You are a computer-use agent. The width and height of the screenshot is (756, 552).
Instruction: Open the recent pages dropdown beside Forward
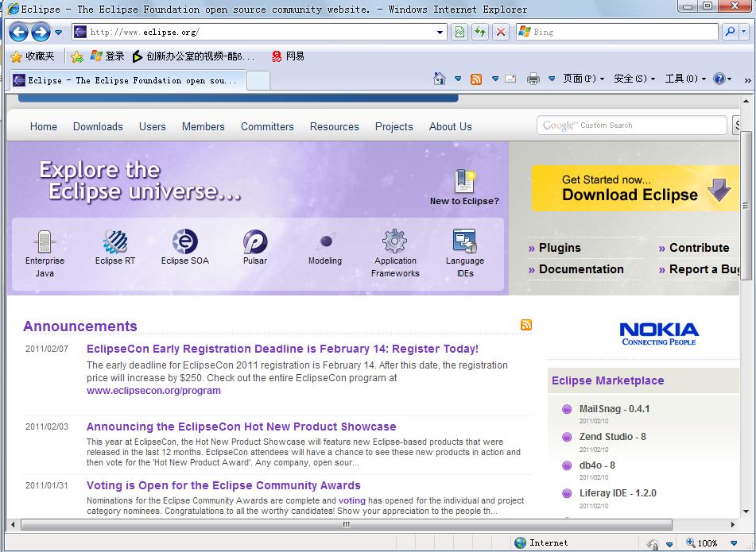(x=58, y=33)
